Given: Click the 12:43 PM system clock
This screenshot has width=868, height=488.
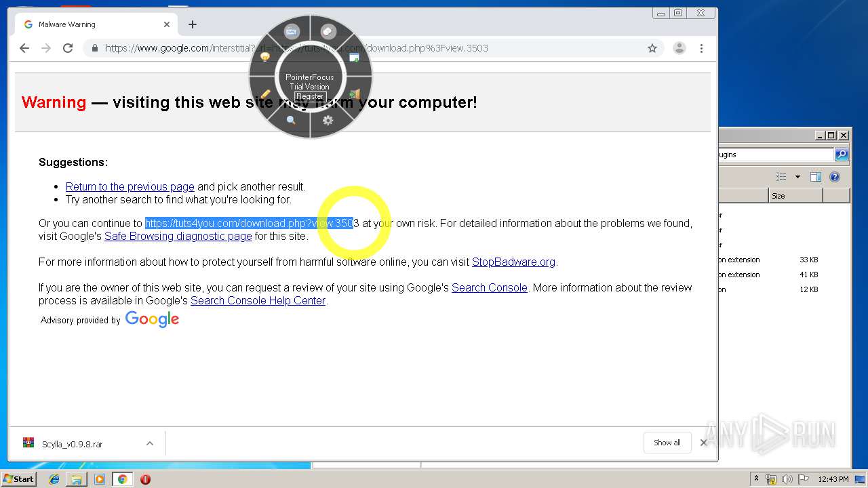Looking at the screenshot, I should coord(833,479).
